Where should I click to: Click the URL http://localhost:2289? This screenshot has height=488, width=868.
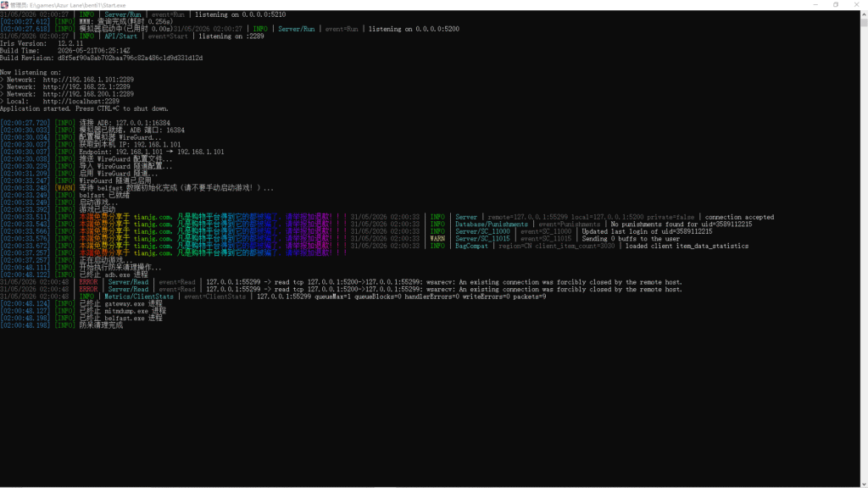81,101
